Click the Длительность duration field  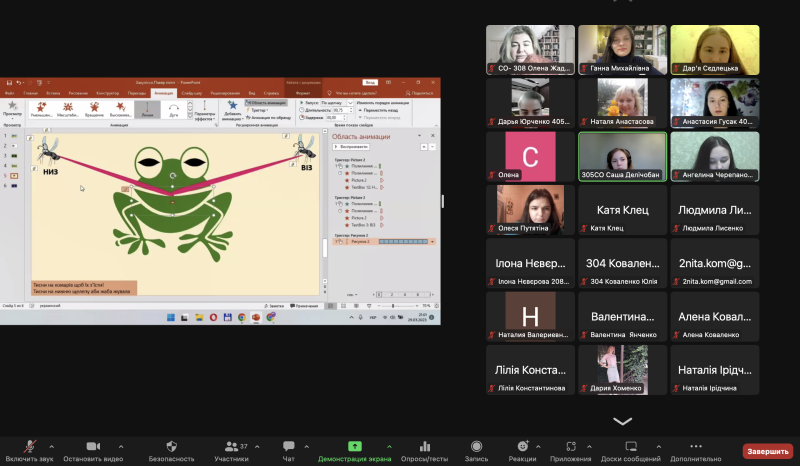point(341,110)
